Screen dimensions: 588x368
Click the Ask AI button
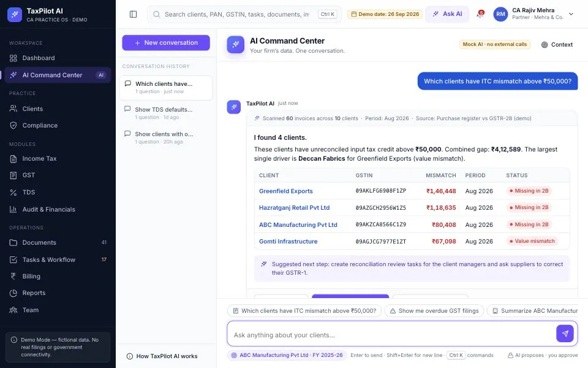coord(447,14)
